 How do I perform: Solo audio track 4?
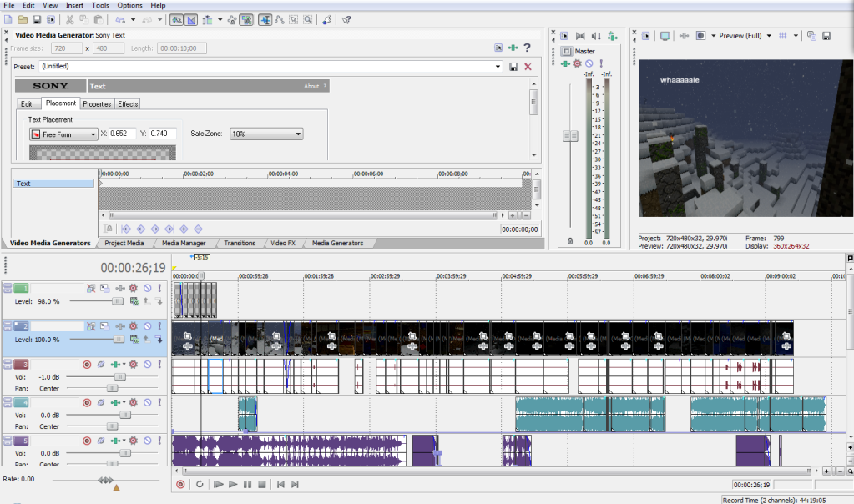pos(158,402)
